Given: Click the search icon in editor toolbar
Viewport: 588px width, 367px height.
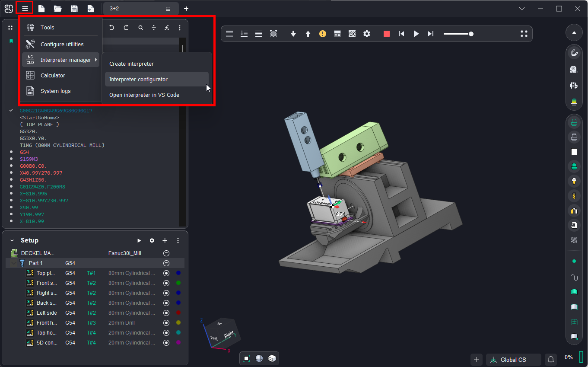Looking at the screenshot, I should 140,28.
